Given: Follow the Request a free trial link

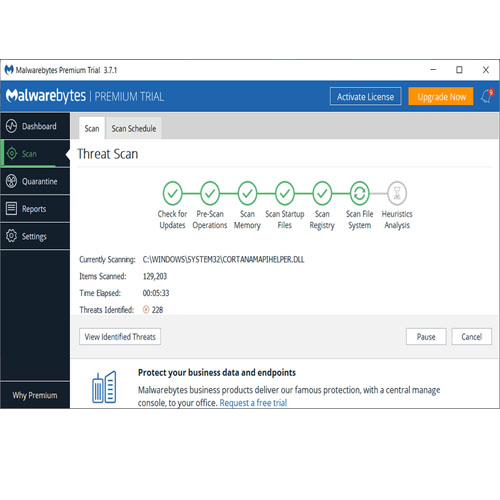Looking at the screenshot, I should tap(253, 403).
